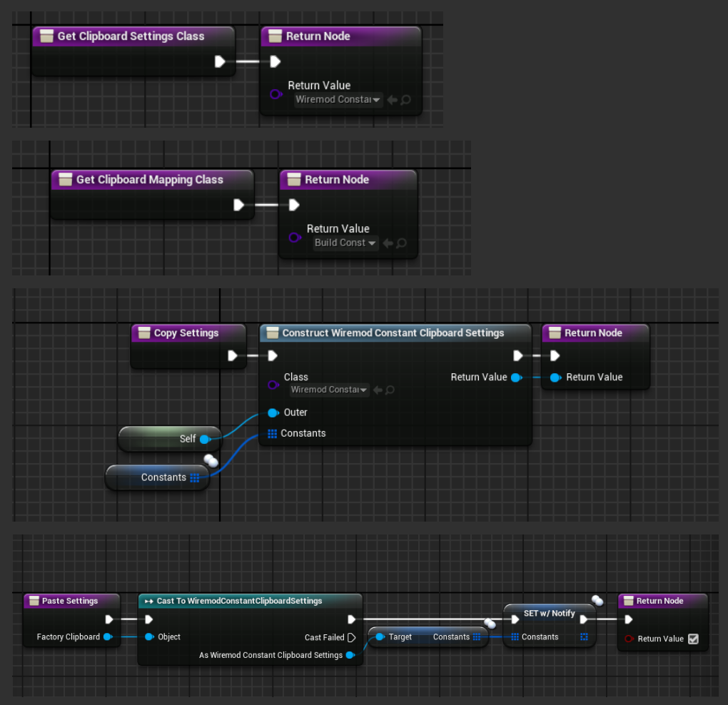Click the use-selected arrow beside Build Const
728x705 pixels.
(388, 243)
